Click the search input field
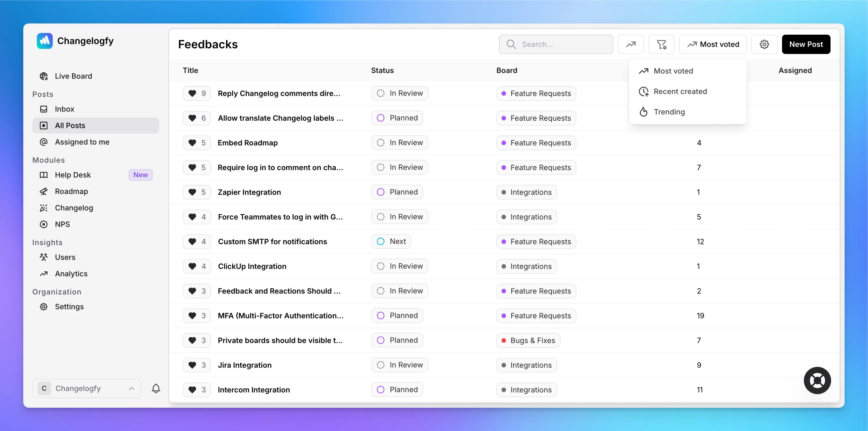Viewport: 868px width, 431px height. [555, 44]
